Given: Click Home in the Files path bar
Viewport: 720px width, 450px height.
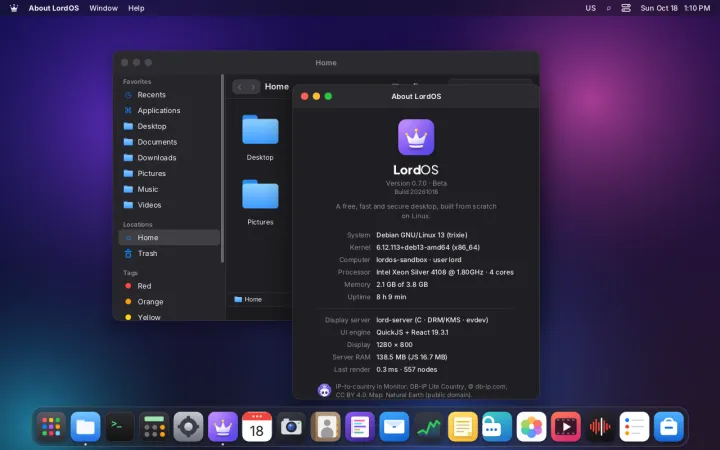Looking at the screenshot, I should click(x=248, y=299).
